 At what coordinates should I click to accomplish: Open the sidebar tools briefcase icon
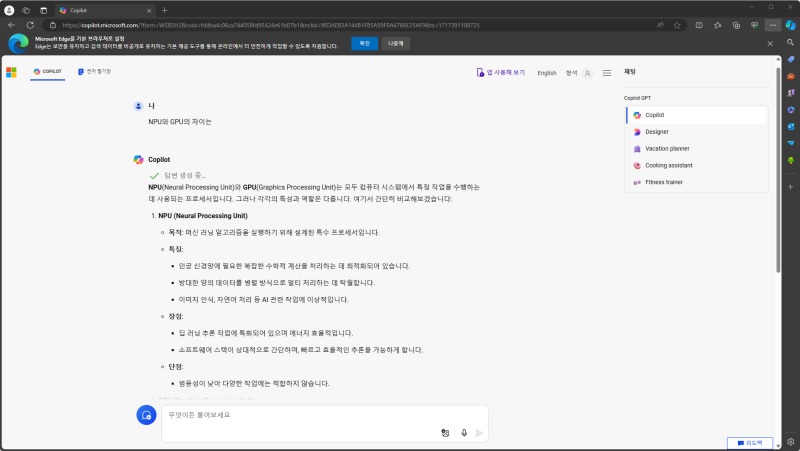point(790,76)
